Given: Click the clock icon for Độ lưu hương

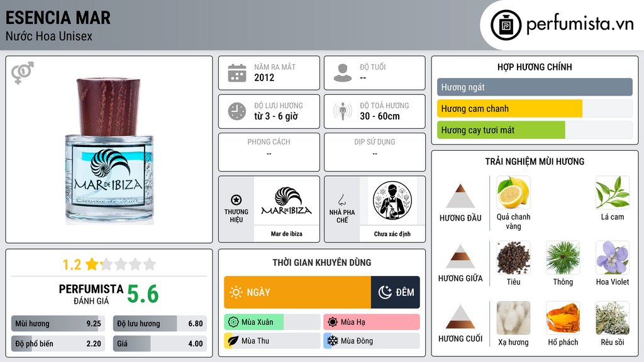Looking at the screenshot, I should pyautogui.click(x=237, y=111).
